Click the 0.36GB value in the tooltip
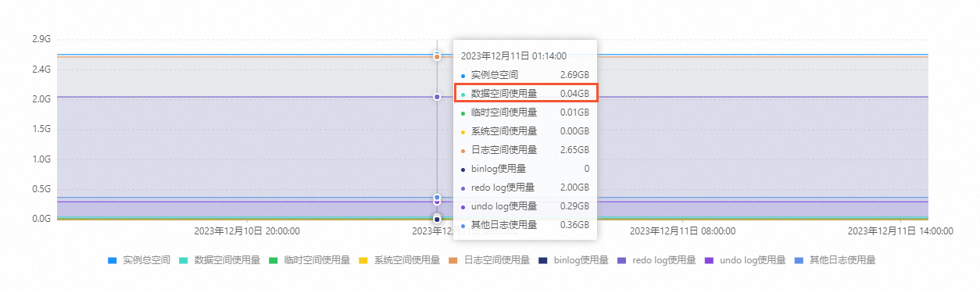980x293 pixels. 574,225
